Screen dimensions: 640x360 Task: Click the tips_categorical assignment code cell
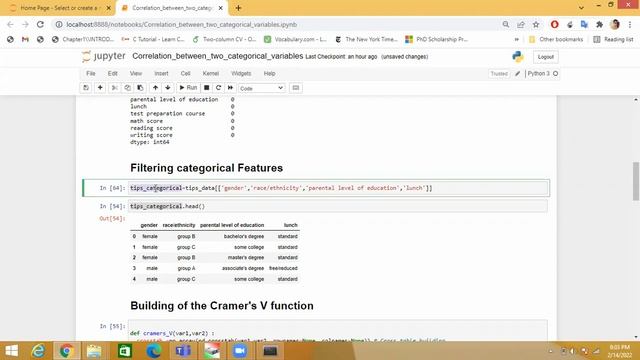click(338, 188)
